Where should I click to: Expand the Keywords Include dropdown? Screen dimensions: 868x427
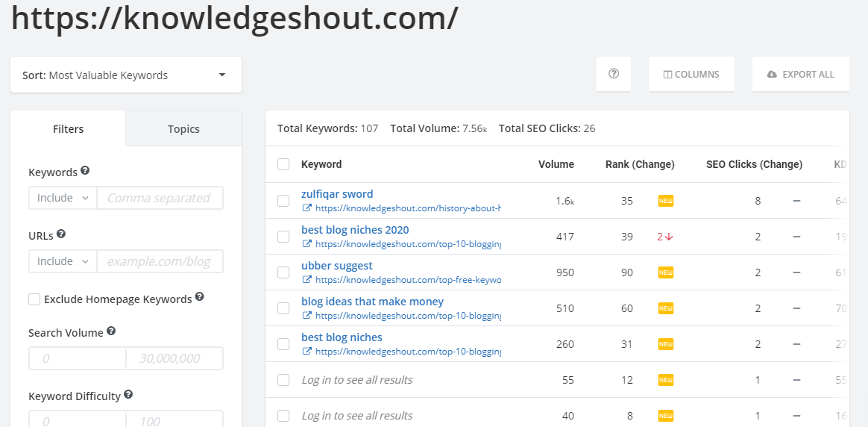(x=63, y=198)
